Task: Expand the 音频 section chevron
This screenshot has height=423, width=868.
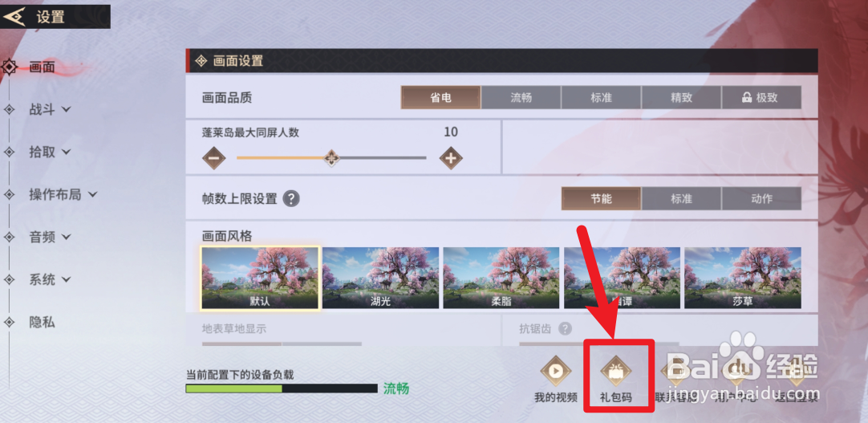Action: pos(67,237)
